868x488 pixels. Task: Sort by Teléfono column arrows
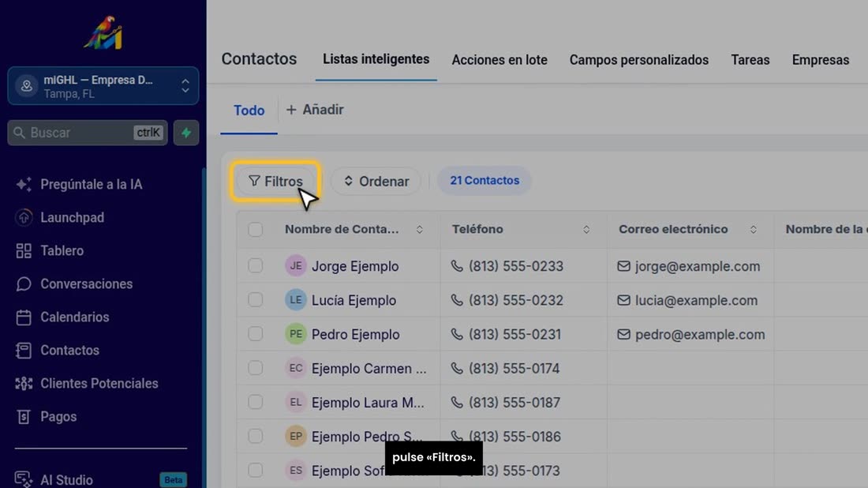[586, 229]
